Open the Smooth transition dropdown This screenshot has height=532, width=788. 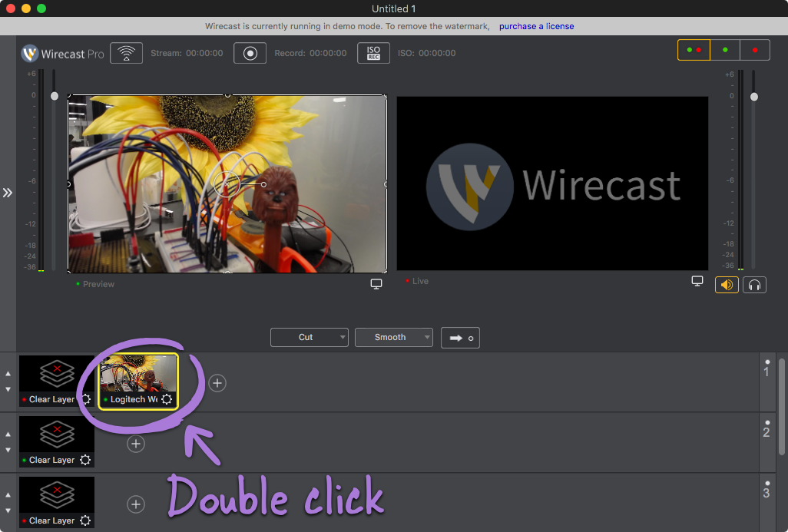point(393,338)
